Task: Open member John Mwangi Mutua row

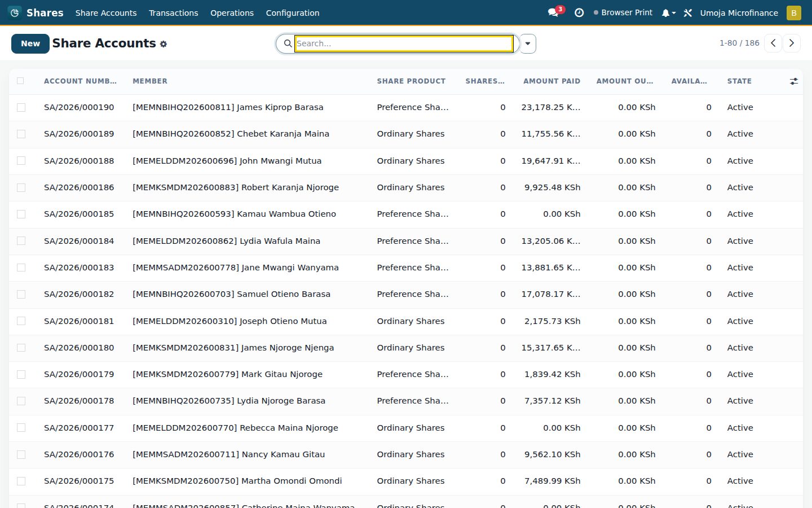Action: pos(227,161)
